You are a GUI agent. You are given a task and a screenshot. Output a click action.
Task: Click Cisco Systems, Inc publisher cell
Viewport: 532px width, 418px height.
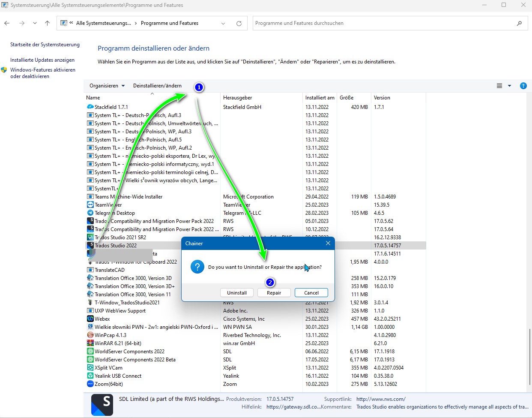pyautogui.click(x=244, y=319)
